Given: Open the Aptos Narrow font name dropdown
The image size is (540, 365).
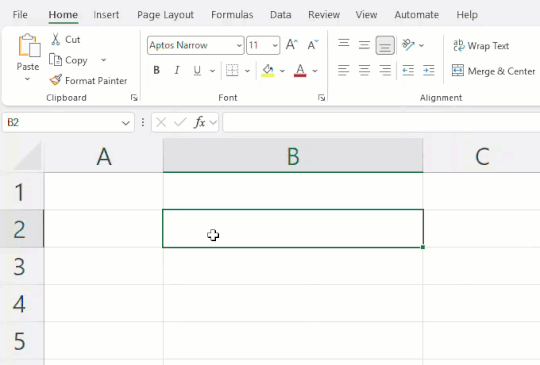Looking at the screenshot, I should (x=239, y=45).
